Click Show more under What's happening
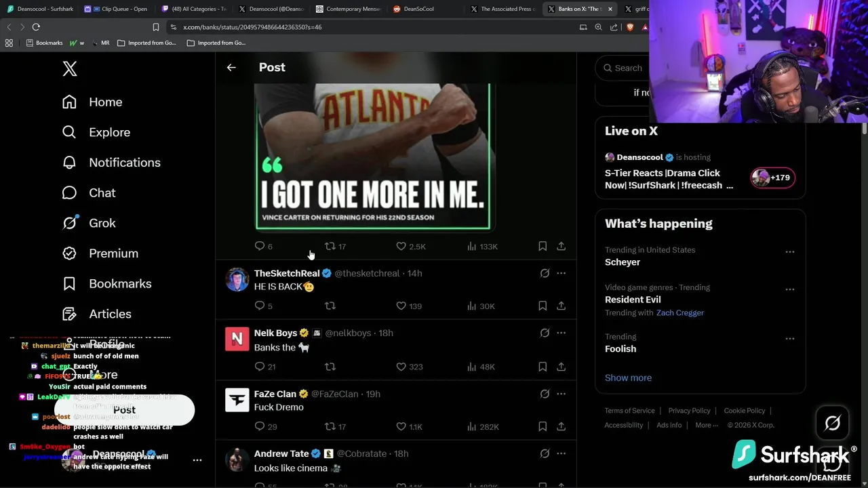This screenshot has height=488, width=868. tap(628, 378)
